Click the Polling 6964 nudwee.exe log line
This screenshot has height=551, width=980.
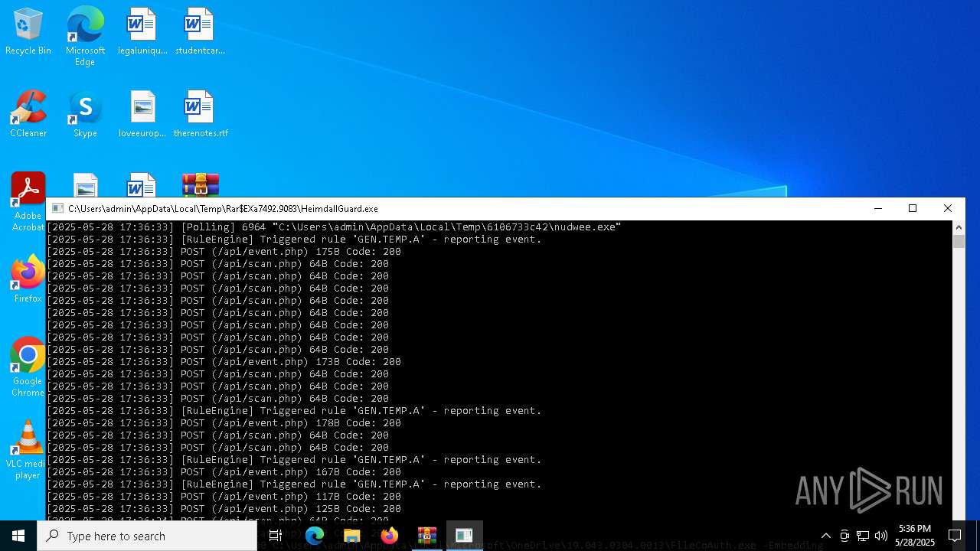point(334,227)
